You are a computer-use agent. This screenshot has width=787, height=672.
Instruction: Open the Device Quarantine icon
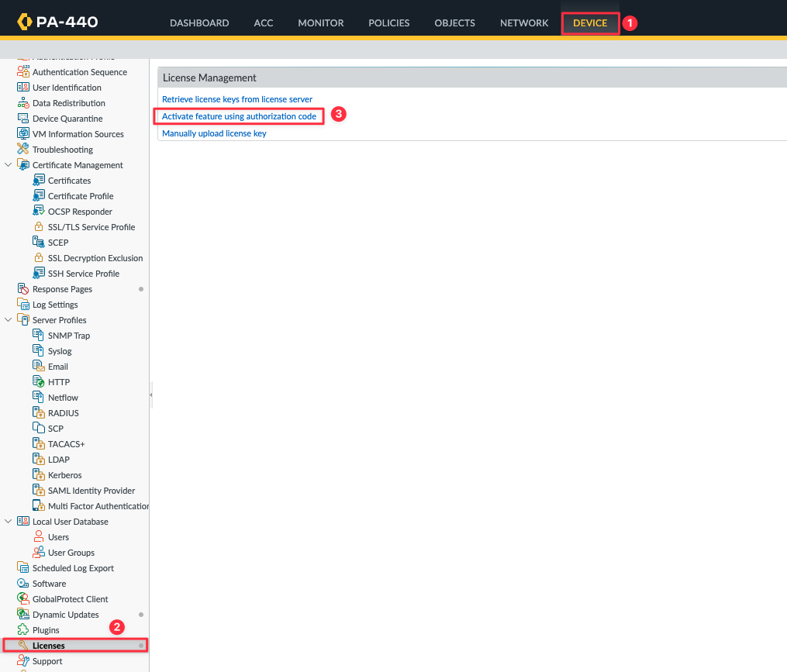tap(23, 119)
